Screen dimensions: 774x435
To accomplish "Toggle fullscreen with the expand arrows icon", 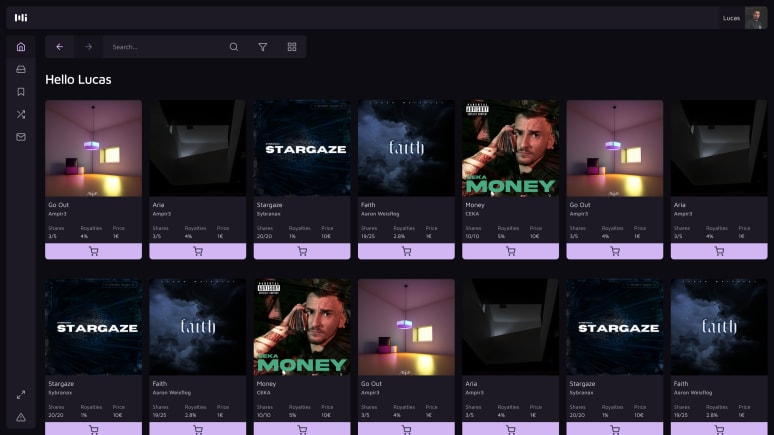I will tap(21, 395).
